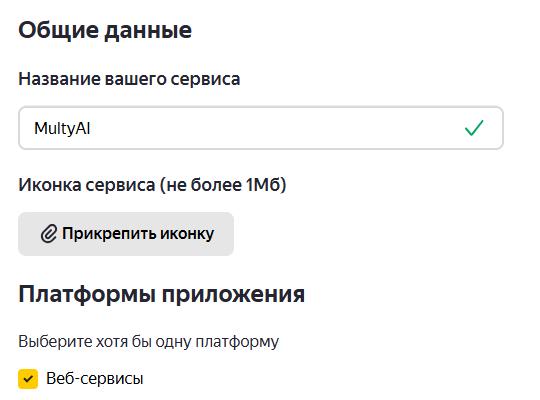Click the green validation checkmark icon

(x=474, y=128)
